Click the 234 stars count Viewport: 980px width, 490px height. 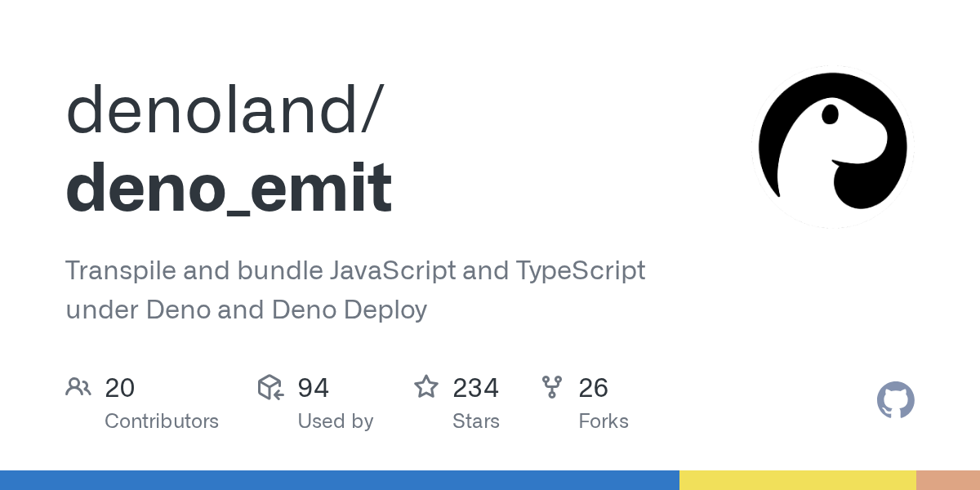click(475, 388)
